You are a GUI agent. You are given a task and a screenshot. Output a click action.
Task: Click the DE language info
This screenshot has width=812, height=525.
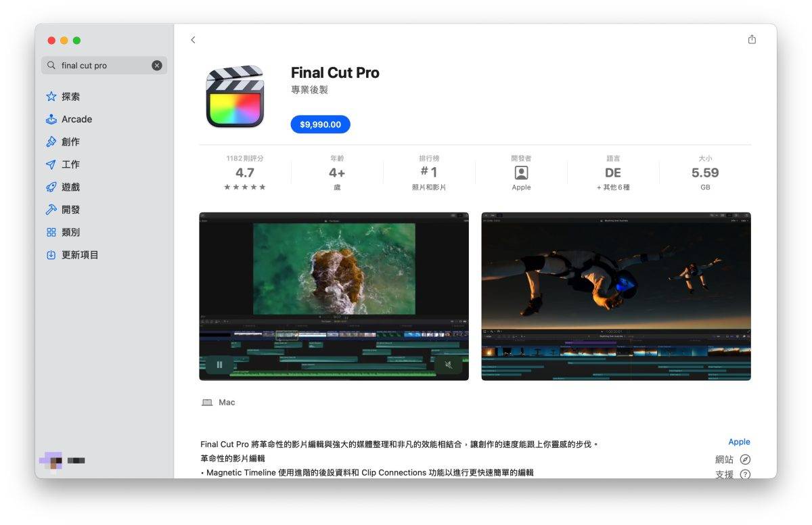pyautogui.click(x=613, y=173)
